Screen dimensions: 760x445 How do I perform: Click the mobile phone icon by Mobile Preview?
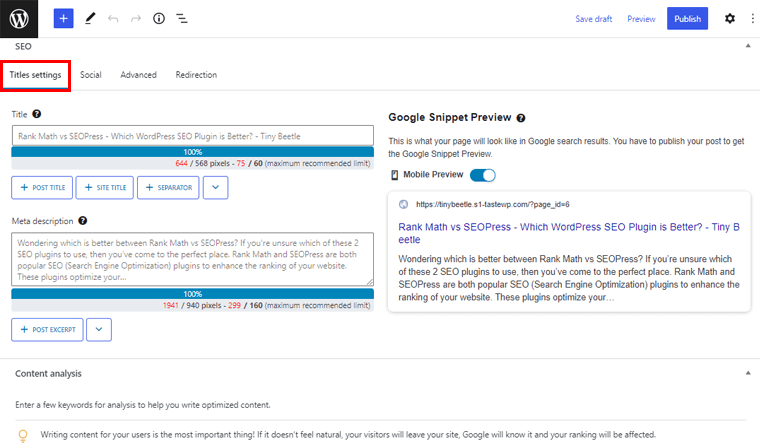(x=395, y=175)
